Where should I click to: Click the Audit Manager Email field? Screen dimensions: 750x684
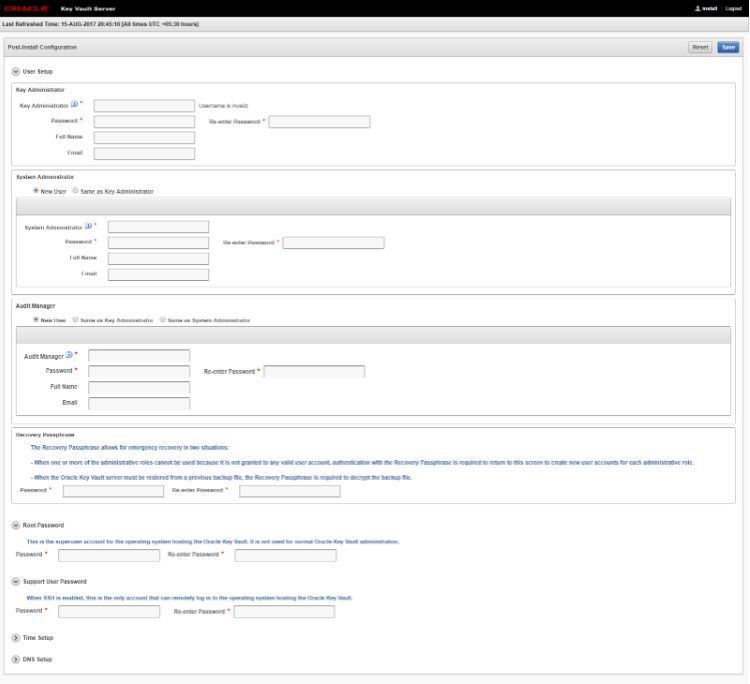(x=139, y=403)
